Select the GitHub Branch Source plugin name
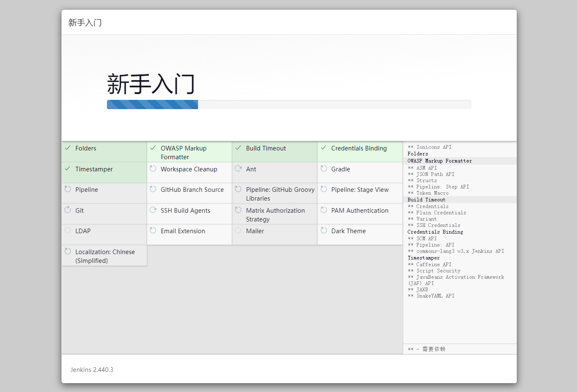 pyautogui.click(x=192, y=190)
